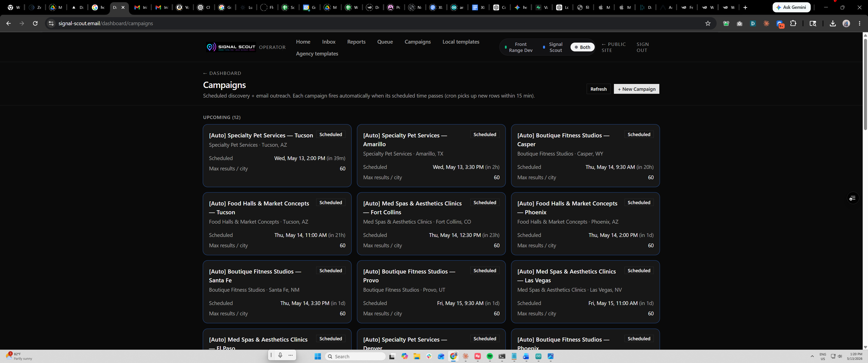Open Outlook from the taskbar
The image size is (868, 363).
tap(441, 356)
